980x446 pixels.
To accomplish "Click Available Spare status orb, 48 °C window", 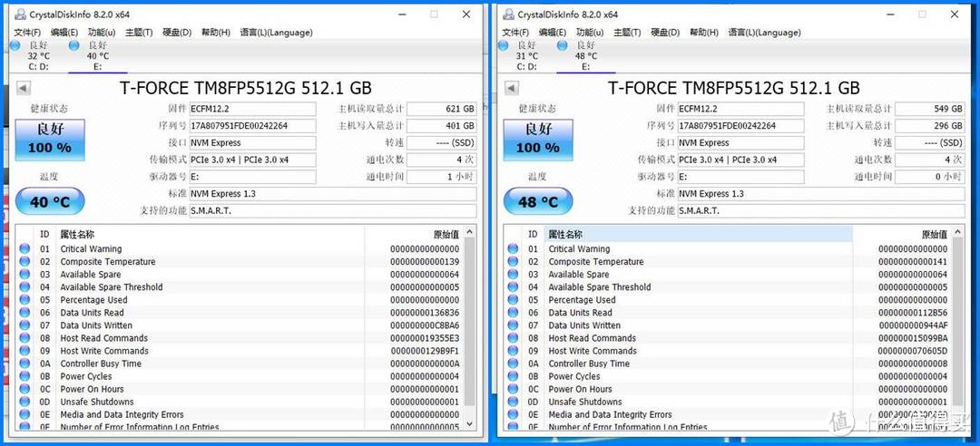I will click(x=513, y=275).
